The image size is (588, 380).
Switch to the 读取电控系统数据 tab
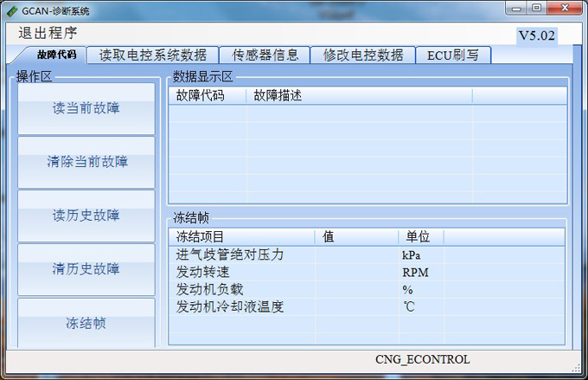[152, 55]
